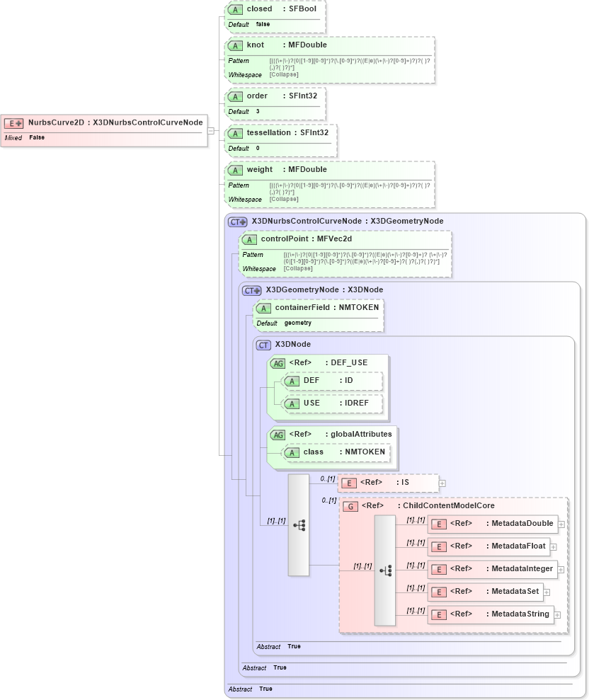Click the X3DNode complex type heading

(293, 344)
